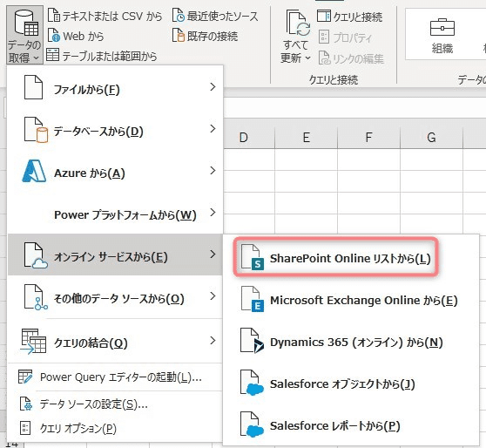
Task: Click the Salesforce オブジェクト cloud icon
Action: click(x=253, y=383)
